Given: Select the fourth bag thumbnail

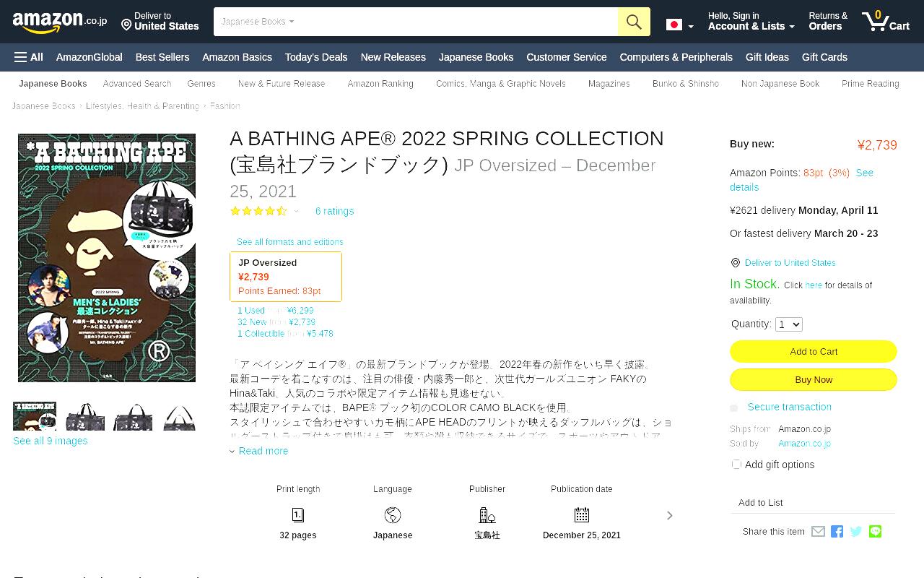Looking at the screenshot, I should coord(179,416).
